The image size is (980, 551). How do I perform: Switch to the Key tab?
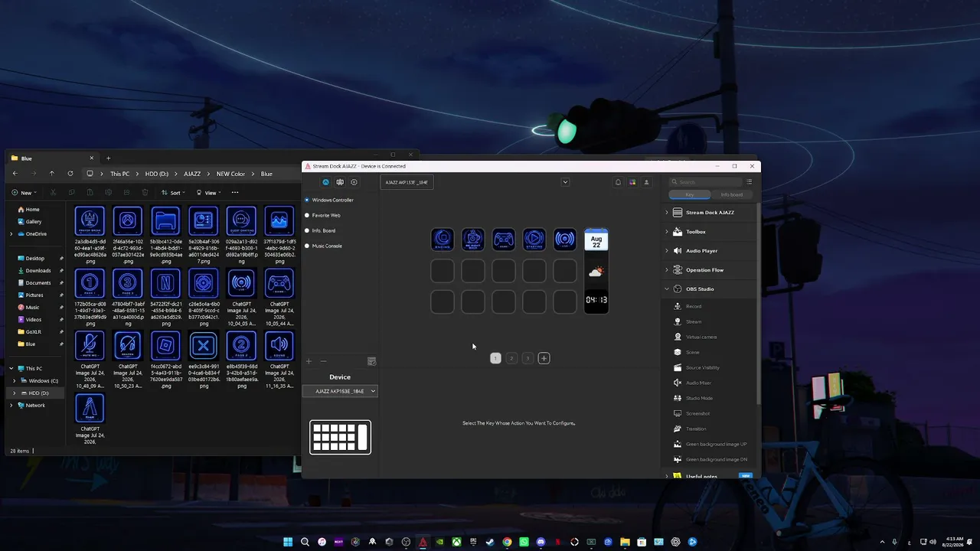(x=690, y=194)
